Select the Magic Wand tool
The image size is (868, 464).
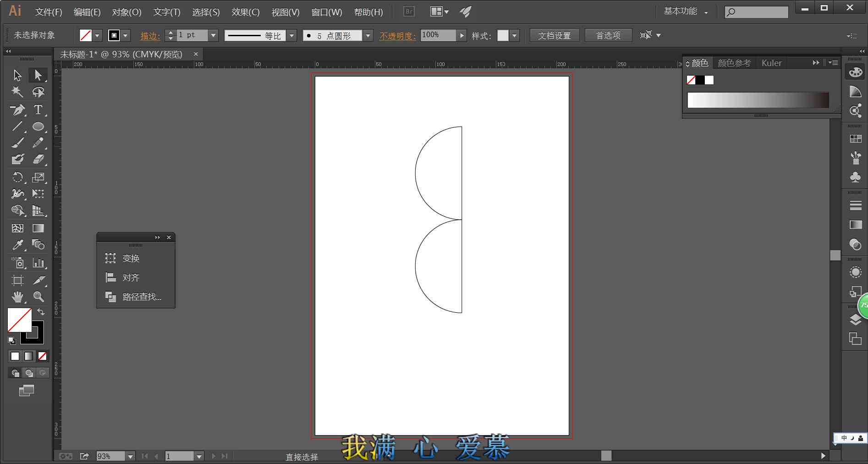(x=17, y=92)
